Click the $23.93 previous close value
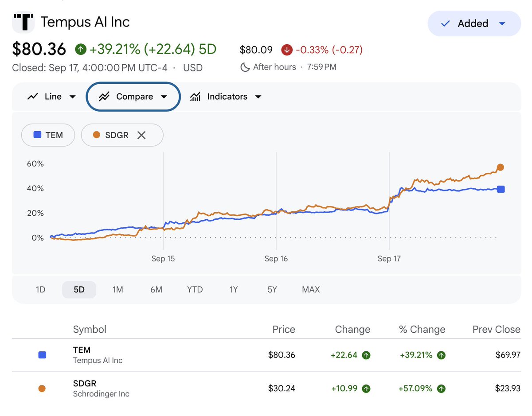This screenshot has width=532, height=416. [x=508, y=389]
